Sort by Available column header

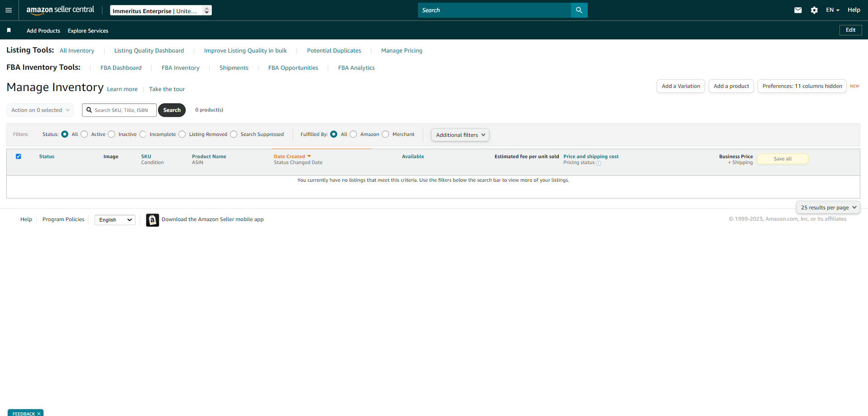[x=413, y=156]
